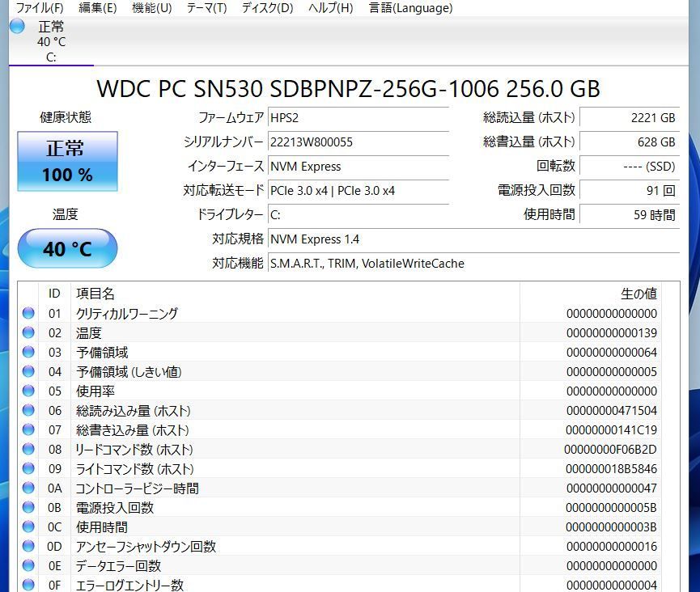Select the データエラー回数 attribute name
Image resolution: width=700 pixels, height=592 pixels.
coord(118,565)
